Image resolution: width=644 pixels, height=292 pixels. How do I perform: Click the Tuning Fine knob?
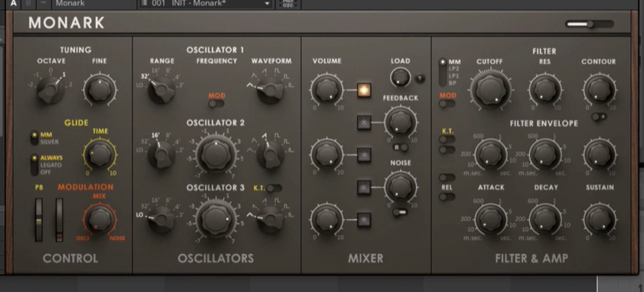click(x=100, y=90)
